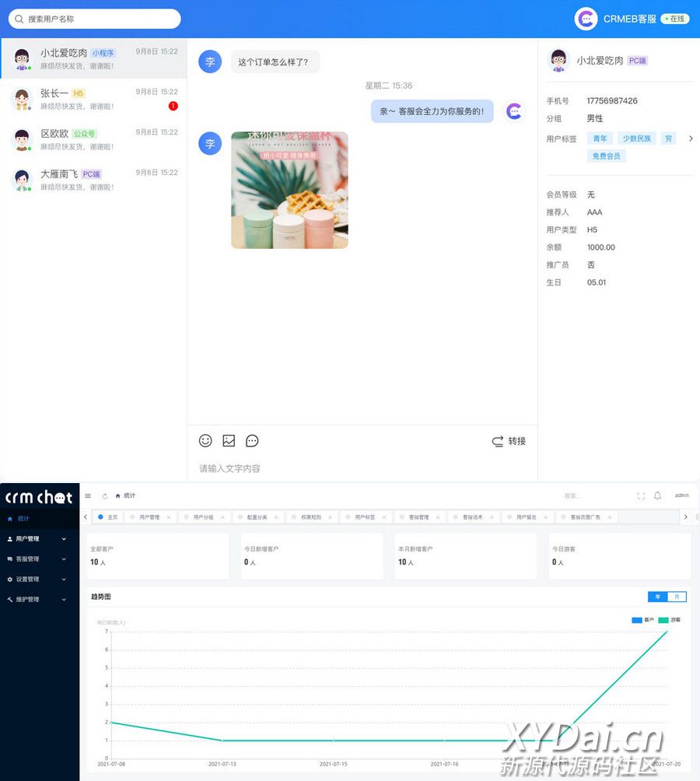Switch trend chart to 年 view
Image resolution: width=700 pixels, height=781 pixels.
coord(658,597)
